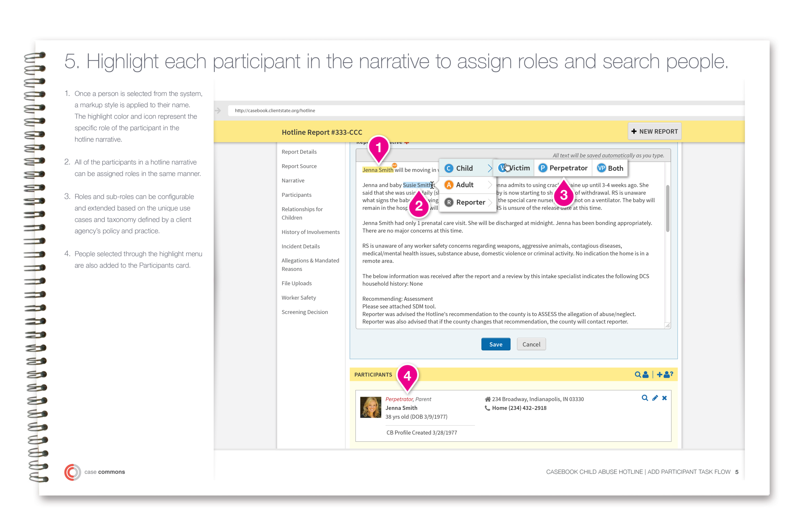Click the red Perpetrator role label on card
Image resolution: width=798 pixels, height=532 pixels.
399,399
